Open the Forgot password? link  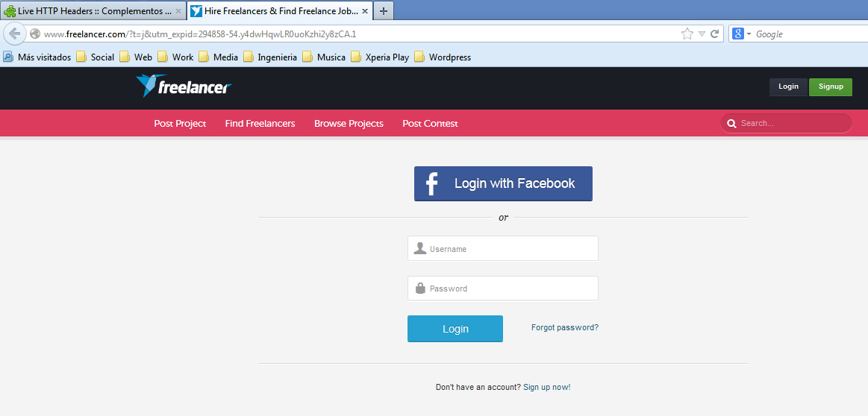click(565, 327)
